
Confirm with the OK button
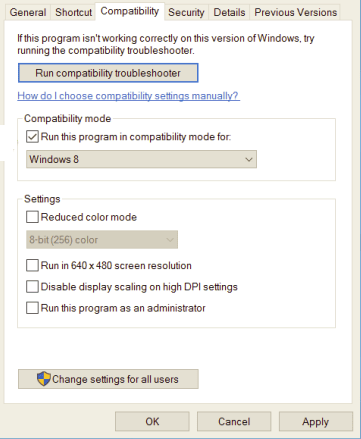(x=152, y=422)
